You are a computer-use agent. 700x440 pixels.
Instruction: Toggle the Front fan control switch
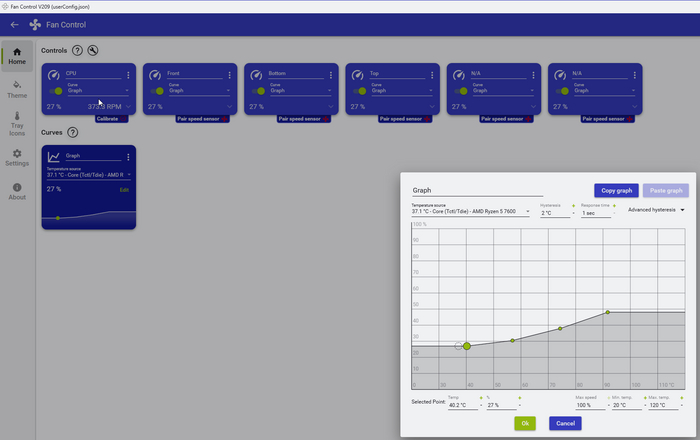pos(157,91)
